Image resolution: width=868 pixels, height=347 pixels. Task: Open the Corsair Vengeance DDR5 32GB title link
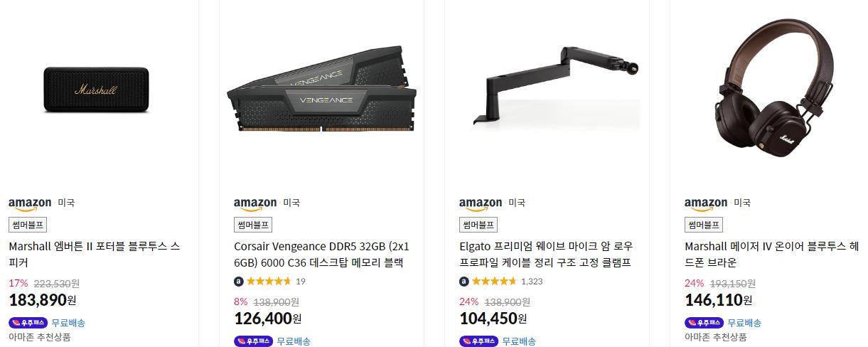[x=321, y=255]
